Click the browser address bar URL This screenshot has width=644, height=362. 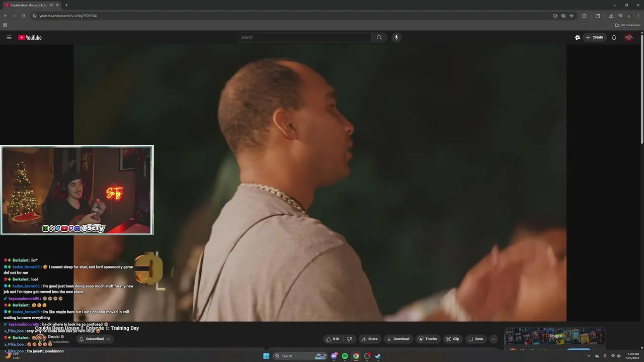pyautogui.click(x=68, y=16)
